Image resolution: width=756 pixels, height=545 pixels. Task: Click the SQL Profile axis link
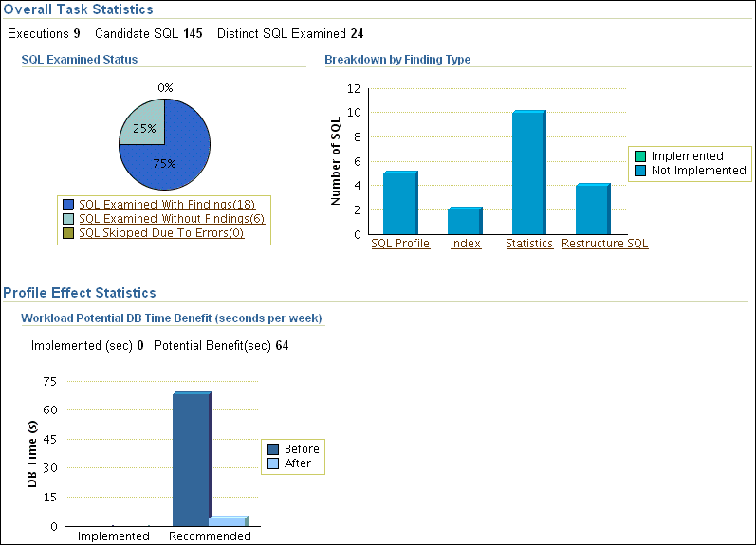pos(400,244)
